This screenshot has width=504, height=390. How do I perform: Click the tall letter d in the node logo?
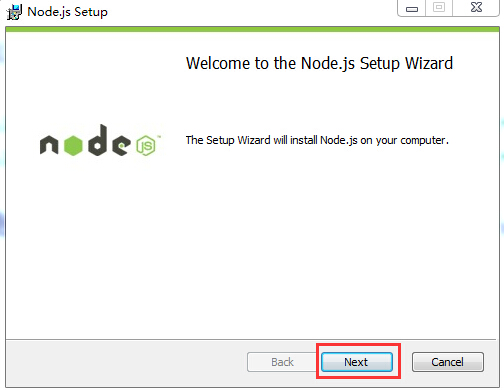(x=98, y=140)
